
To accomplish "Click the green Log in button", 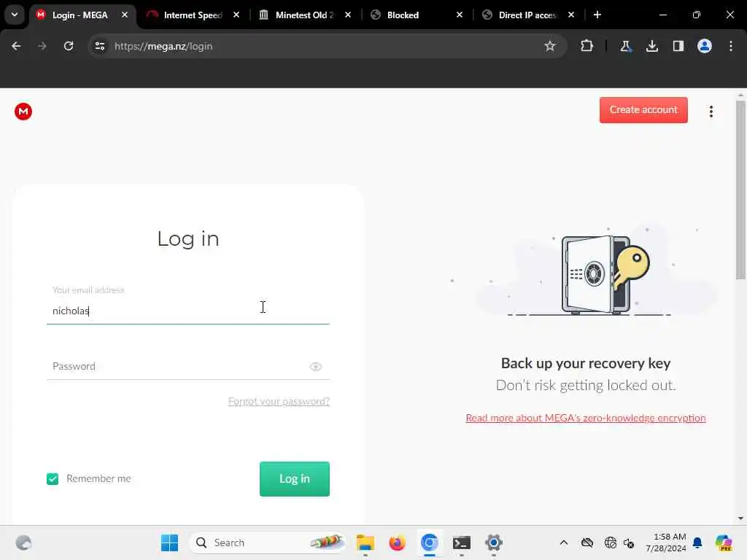I will 295,478.
